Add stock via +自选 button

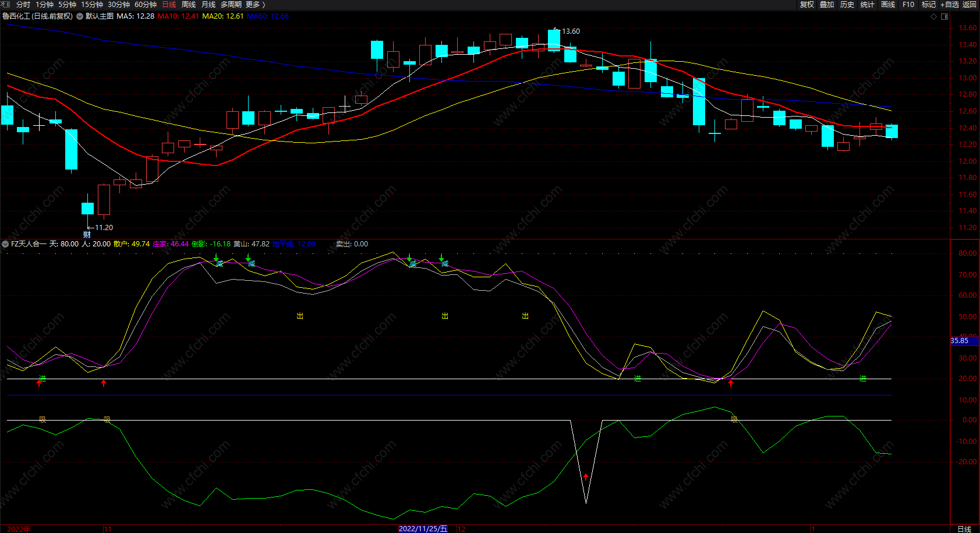[x=950, y=5]
